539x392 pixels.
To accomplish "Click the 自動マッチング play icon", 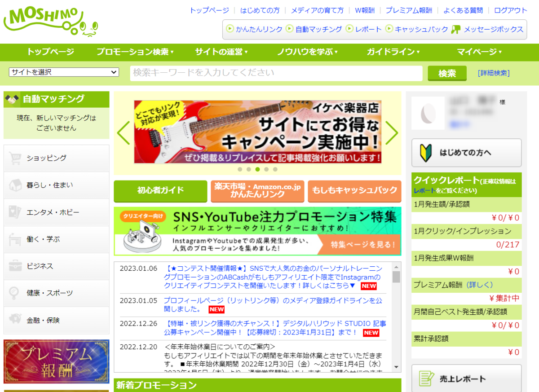I will click(x=290, y=29).
